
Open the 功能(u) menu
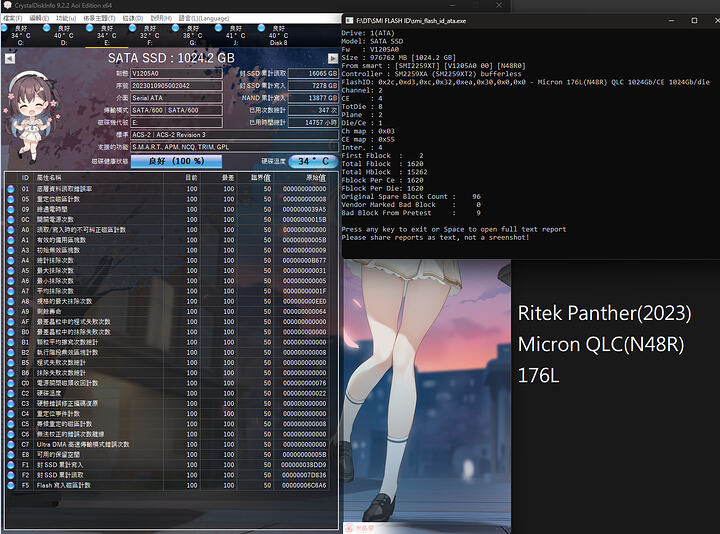pos(66,18)
